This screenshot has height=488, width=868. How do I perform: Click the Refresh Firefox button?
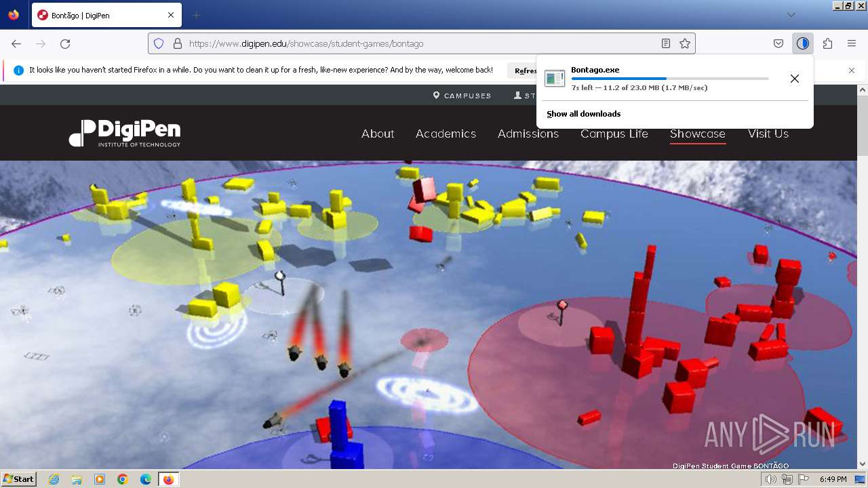point(524,70)
